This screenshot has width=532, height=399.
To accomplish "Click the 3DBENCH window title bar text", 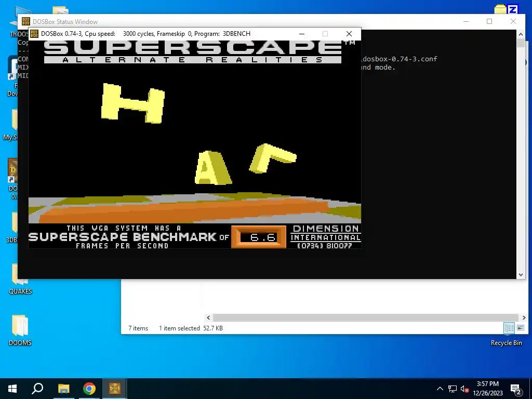I will point(145,34).
